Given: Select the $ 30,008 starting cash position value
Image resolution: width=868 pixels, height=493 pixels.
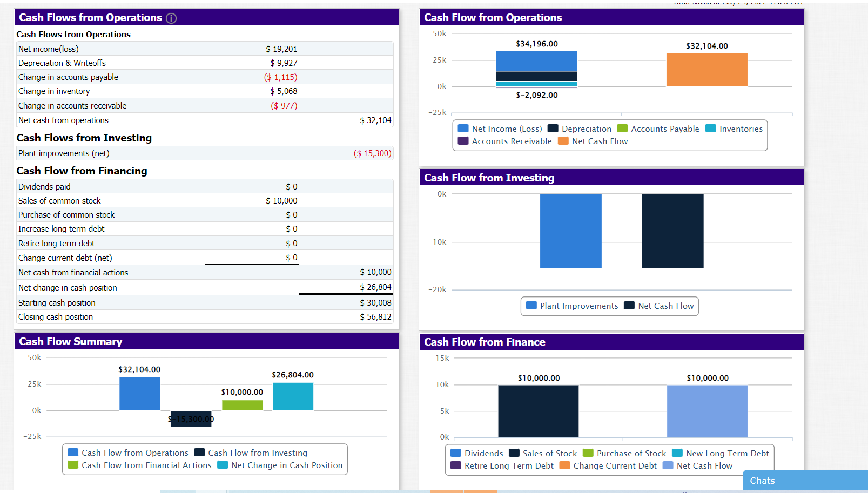Looking at the screenshot, I should coord(375,302).
